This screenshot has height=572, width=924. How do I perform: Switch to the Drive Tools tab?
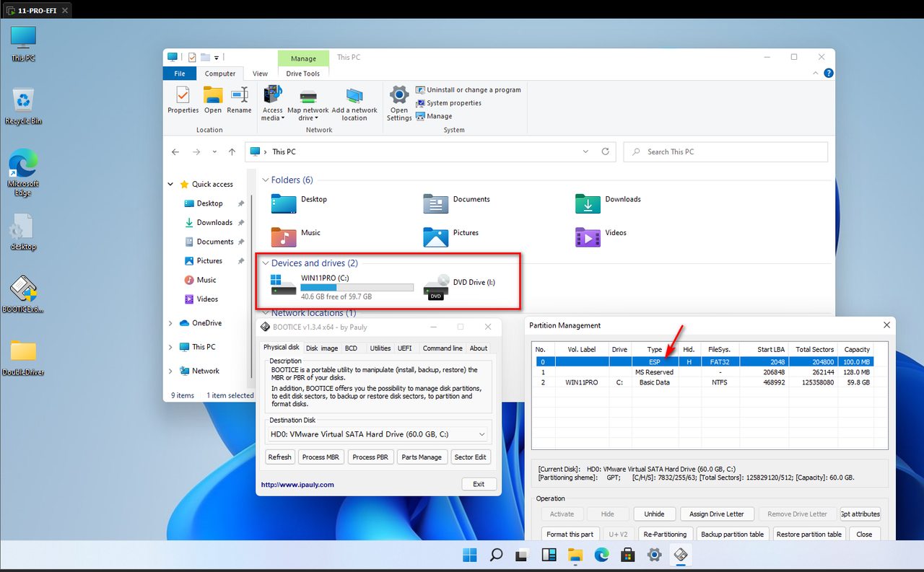click(303, 74)
